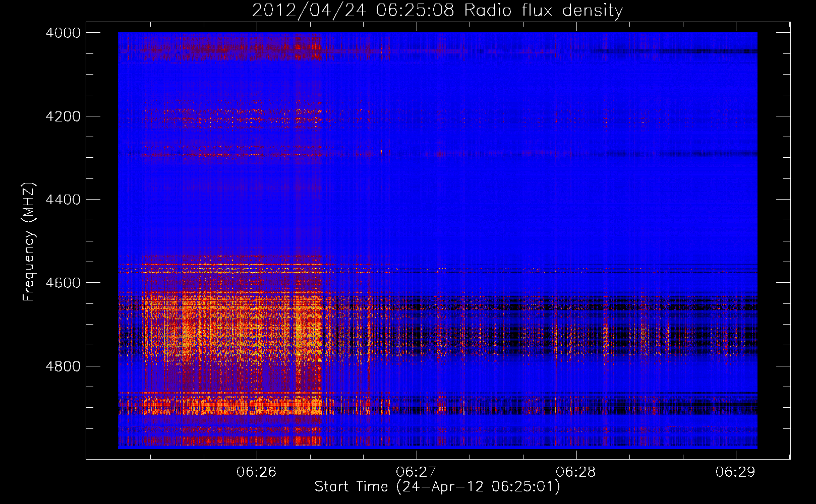This screenshot has height=504, width=816.
Task: Select the 4800 frequency tick label
Action: tap(63, 366)
